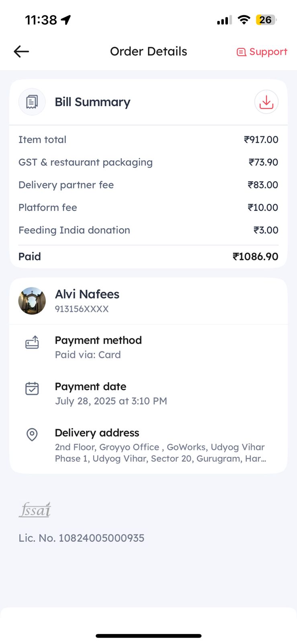Tap the back arrow icon
Viewport: 297px width, 644px height.
pyautogui.click(x=21, y=52)
